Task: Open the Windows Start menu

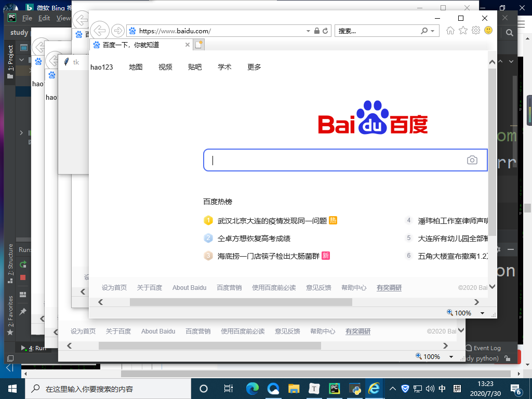Action: 12,389
